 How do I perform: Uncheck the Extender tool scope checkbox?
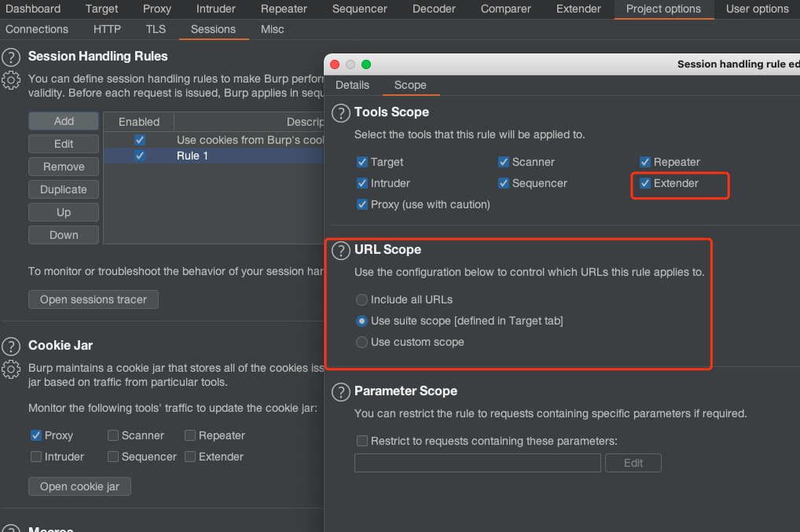coord(645,183)
